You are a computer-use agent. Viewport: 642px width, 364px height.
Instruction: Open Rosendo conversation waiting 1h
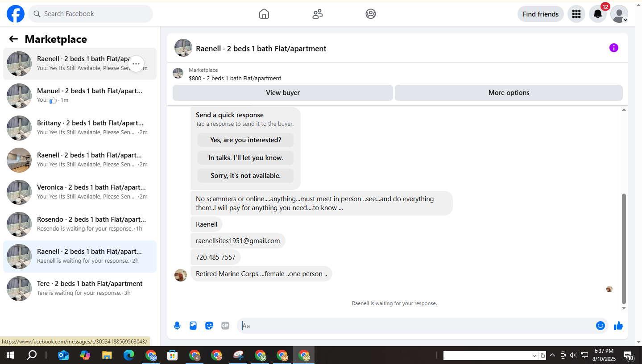[x=80, y=224]
